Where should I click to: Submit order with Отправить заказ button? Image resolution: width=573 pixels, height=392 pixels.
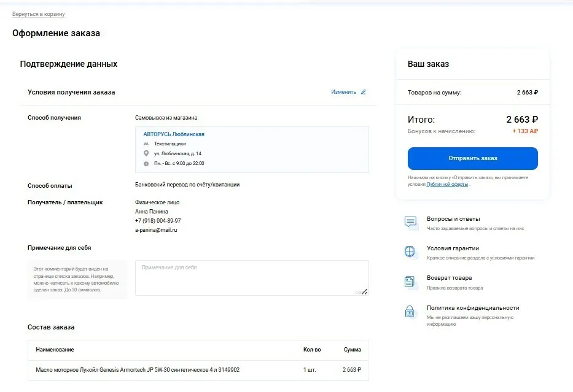click(472, 158)
